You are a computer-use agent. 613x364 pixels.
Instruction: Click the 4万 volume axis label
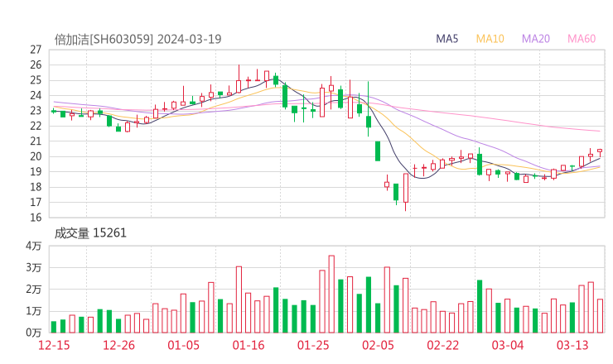pos(34,246)
